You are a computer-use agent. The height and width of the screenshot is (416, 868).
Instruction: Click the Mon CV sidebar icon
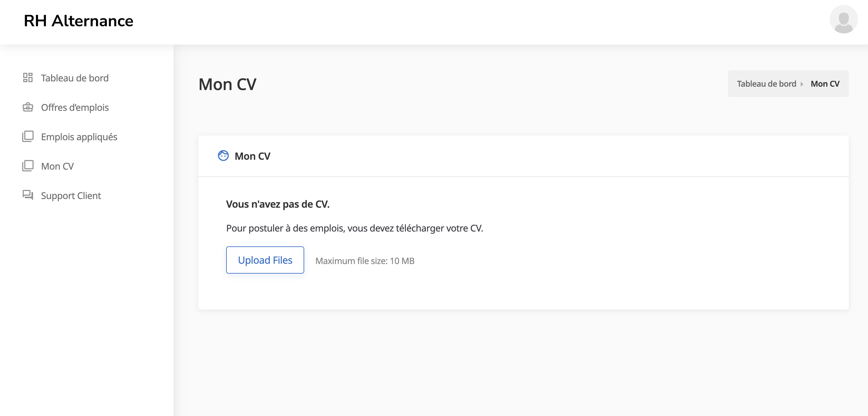click(x=28, y=166)
